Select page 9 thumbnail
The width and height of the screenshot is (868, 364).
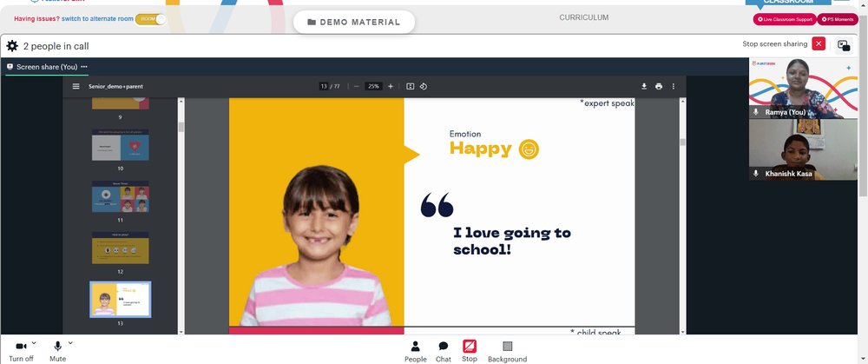click(x=120, y=103)
